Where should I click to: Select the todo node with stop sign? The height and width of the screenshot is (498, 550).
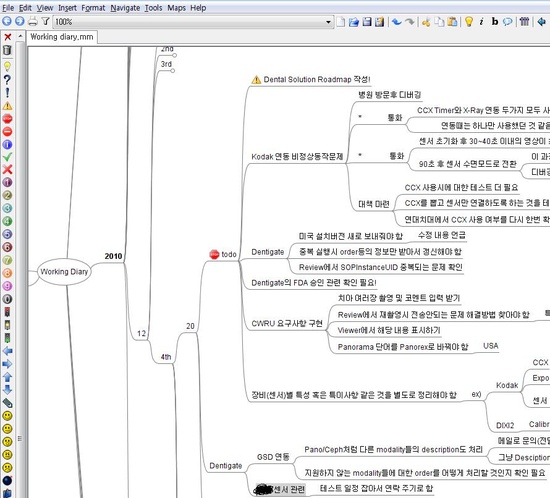[x=223, y=254]
